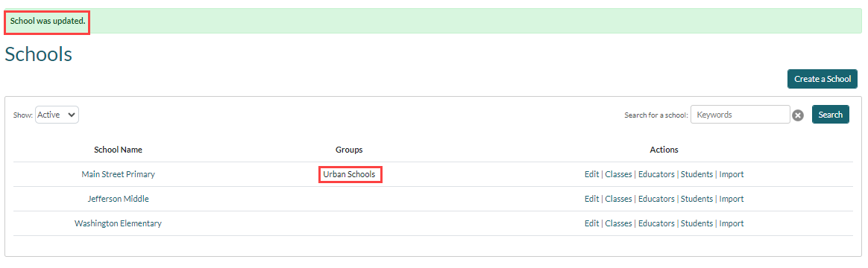868x268 pixels.
Task: View Educators for Jefferson Middle
Action: (656, 199)
